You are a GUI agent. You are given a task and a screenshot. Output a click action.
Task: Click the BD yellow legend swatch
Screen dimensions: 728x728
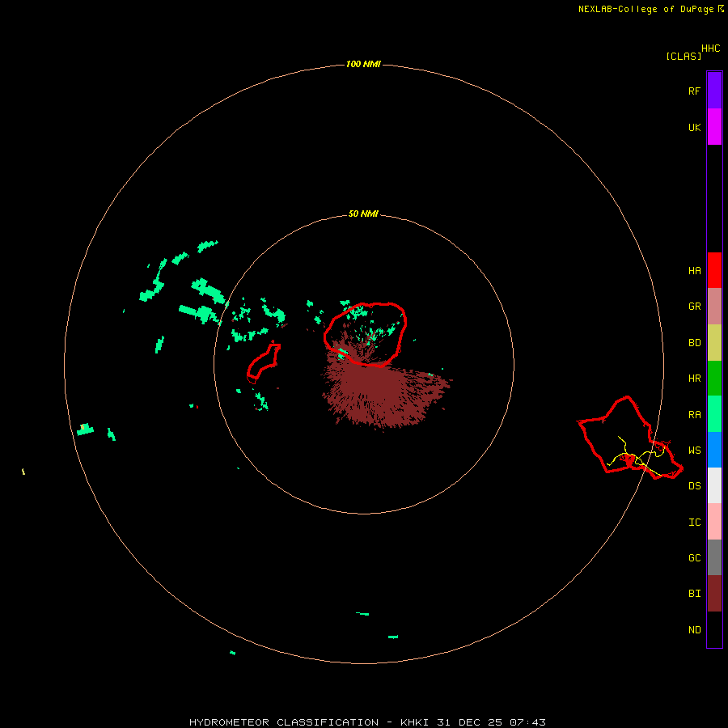[x=714, y=343]
